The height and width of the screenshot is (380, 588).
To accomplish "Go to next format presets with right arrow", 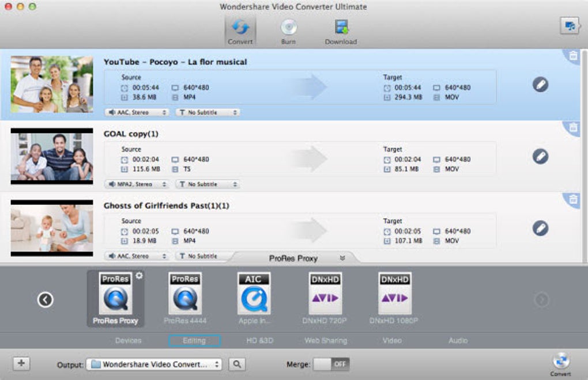I will pyautogui.click(x=542, y=299).
